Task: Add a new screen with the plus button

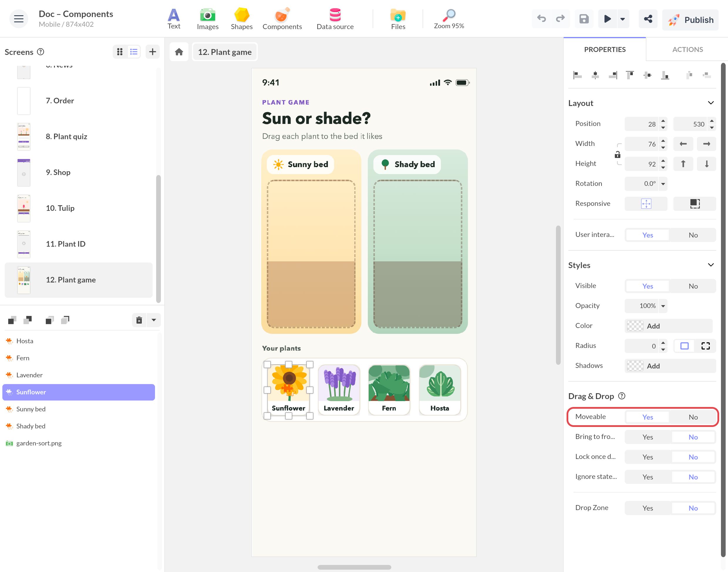Action: [x=153, y=52]
